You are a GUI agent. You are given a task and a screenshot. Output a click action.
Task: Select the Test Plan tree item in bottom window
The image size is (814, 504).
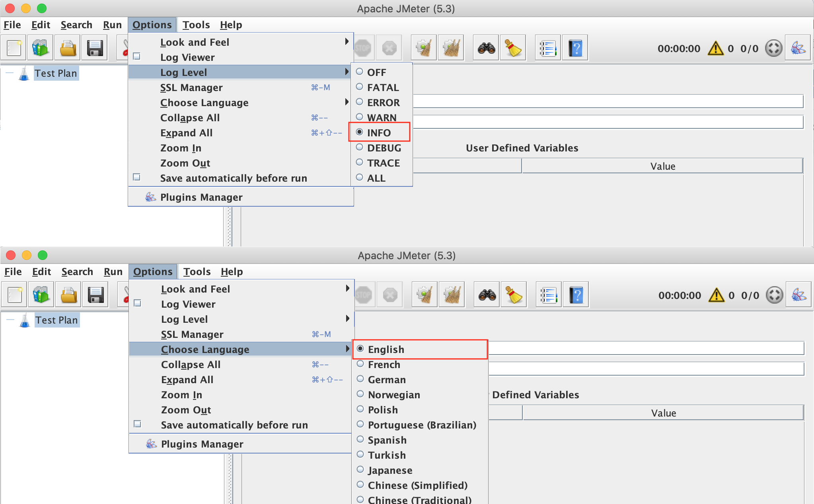[x=56, y=320]
